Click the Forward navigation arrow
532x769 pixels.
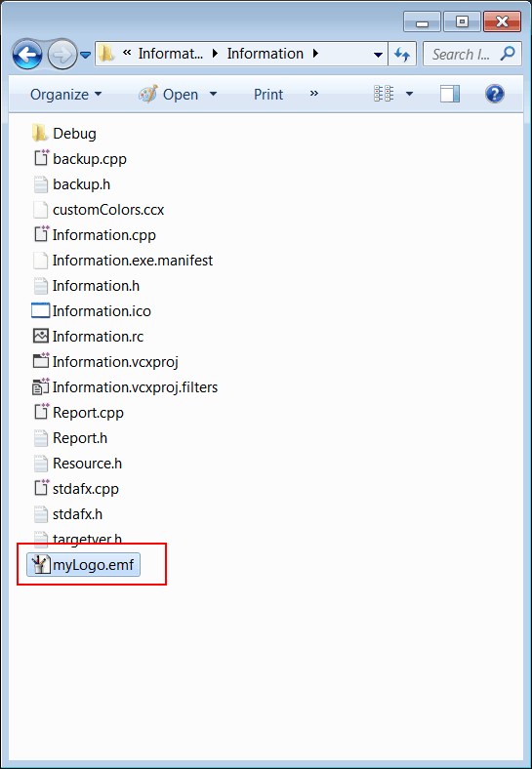(x=62, y=55)
